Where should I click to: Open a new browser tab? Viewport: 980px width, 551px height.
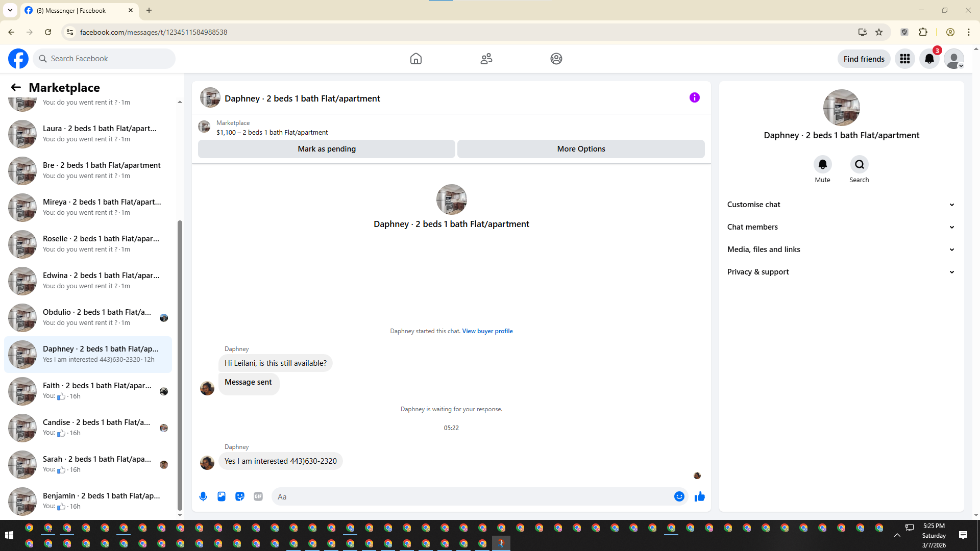[149, 10]
